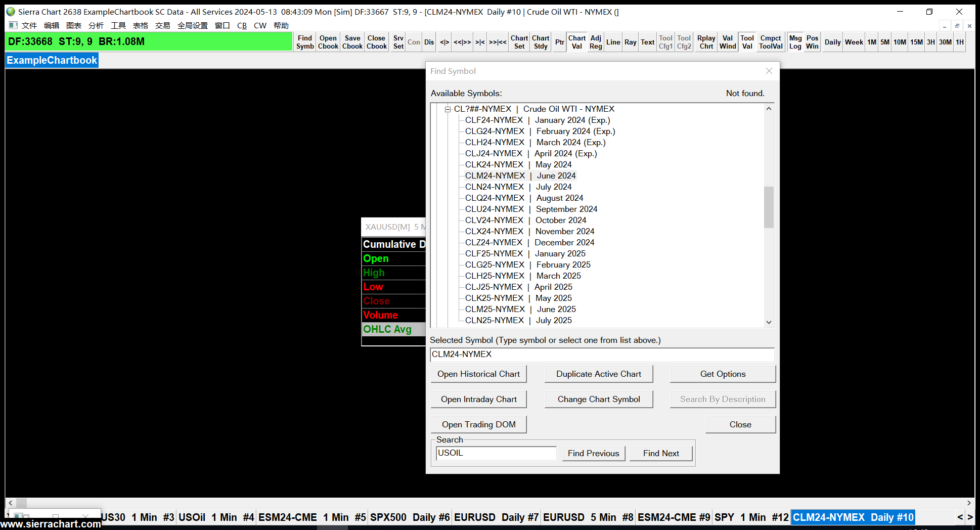Image resolution: width=980 pixels, height=530 pixels.
Task: Click Close Cbook toolbar button
Action: tap(377, 42)
